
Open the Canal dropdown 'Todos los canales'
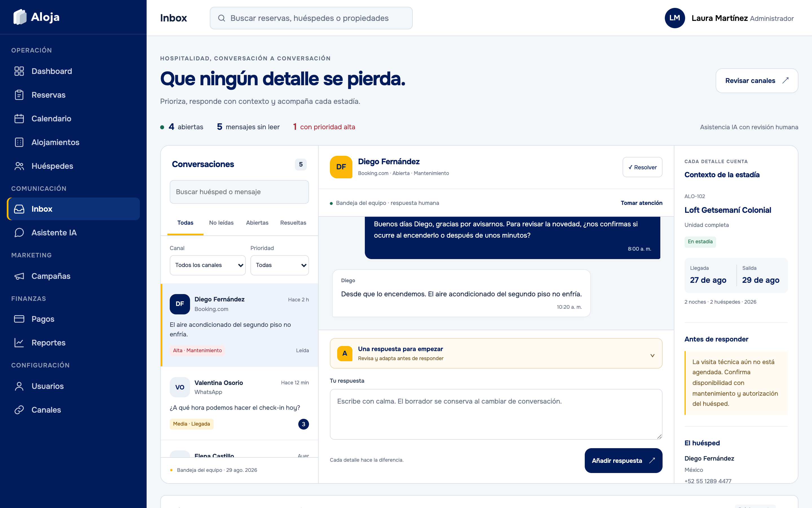[x=208, y=265]
